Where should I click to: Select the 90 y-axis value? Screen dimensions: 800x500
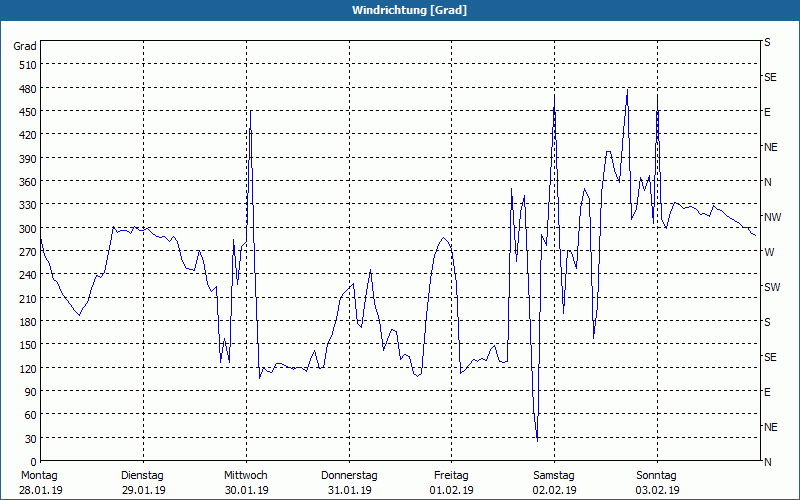pyautogui.click(x=30, y=392)
